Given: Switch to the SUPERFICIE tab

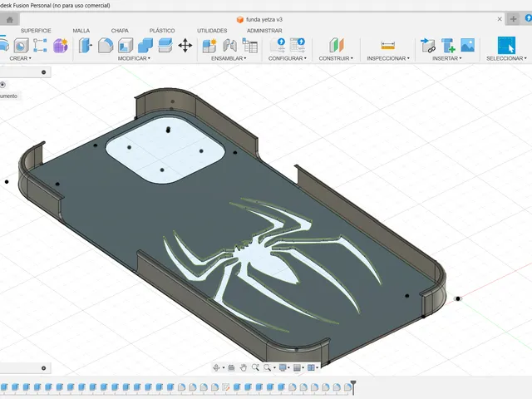Looking at the screenshot, I should [36, 31].
